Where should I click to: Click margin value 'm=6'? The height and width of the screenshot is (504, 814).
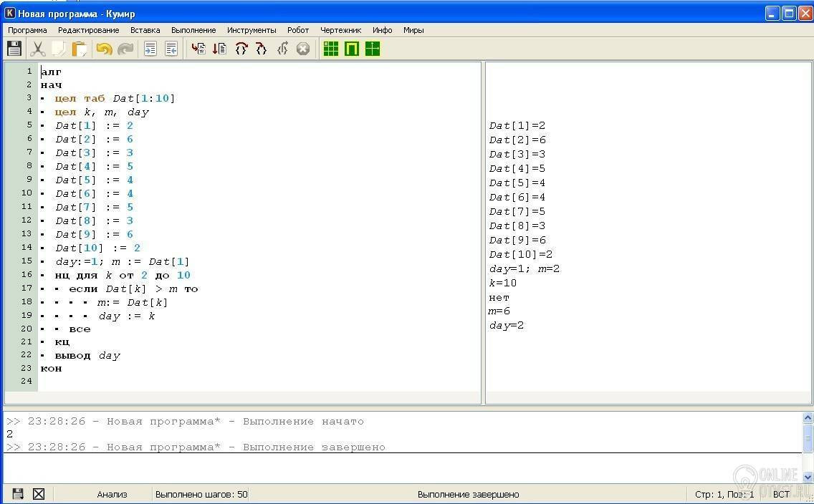499,311
